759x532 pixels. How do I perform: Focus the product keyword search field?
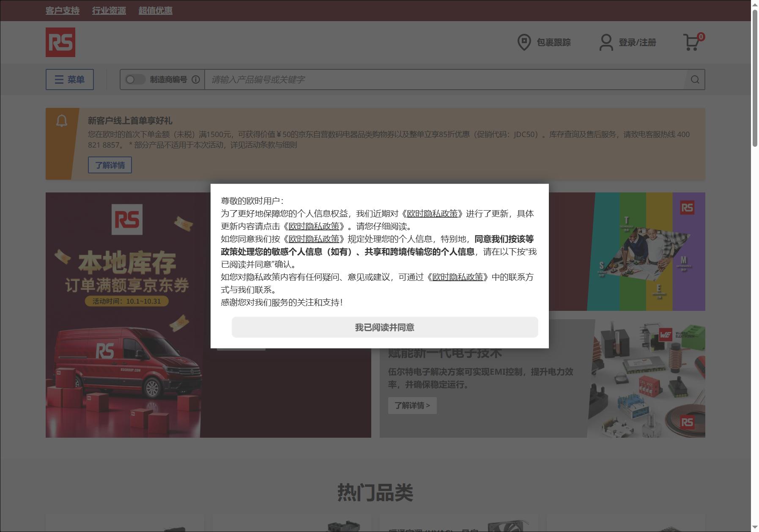click(445, 80)
